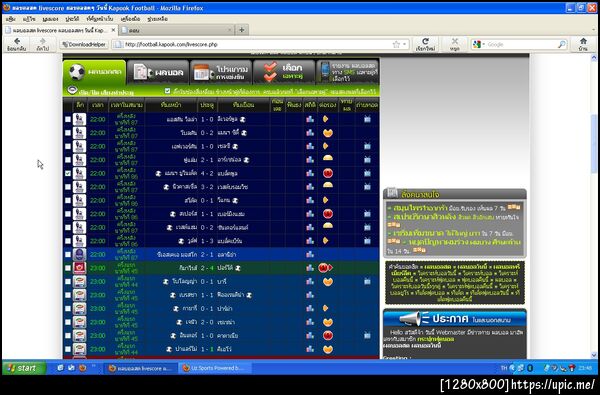Toggle goal sound icon in green bar
Viewport: 600px width, 395px height.
click(72, 91)
